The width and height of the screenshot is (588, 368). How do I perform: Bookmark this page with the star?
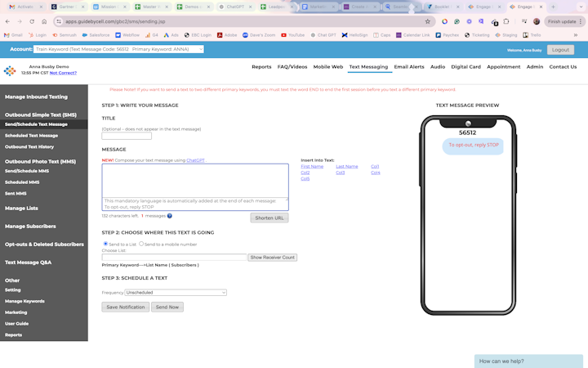point(427,21)
